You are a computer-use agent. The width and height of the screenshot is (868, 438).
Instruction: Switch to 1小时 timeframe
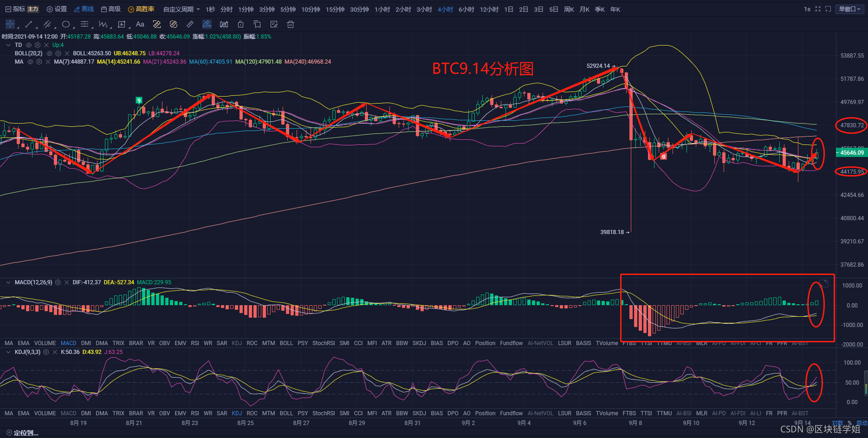[382, 9]
